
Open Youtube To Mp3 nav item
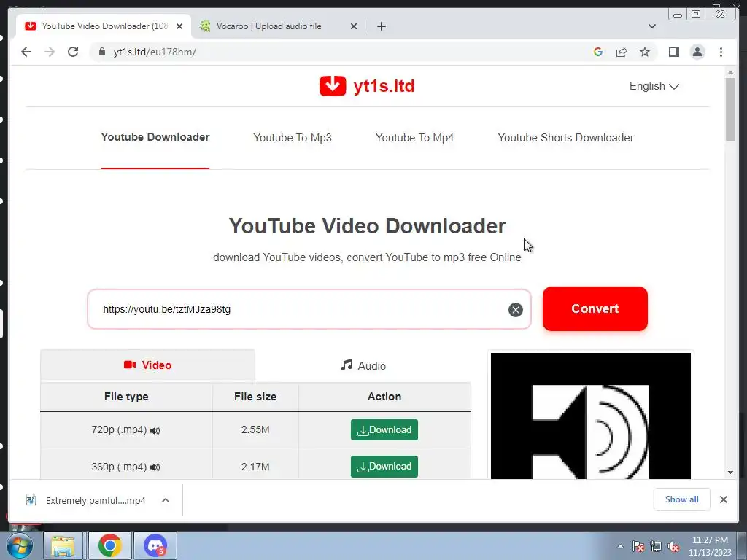click(x=293, y=138)
